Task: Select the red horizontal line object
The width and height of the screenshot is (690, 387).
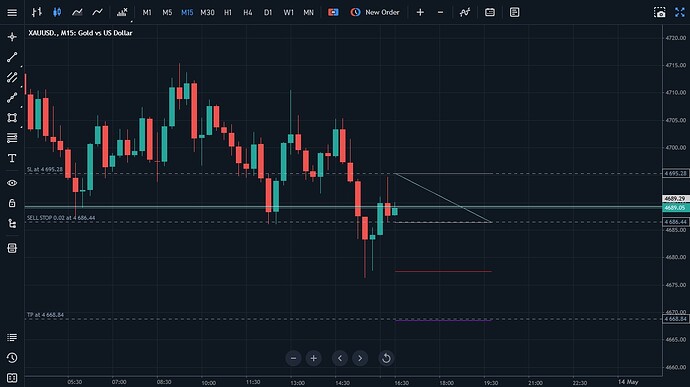Action: (x=443, y=272)
